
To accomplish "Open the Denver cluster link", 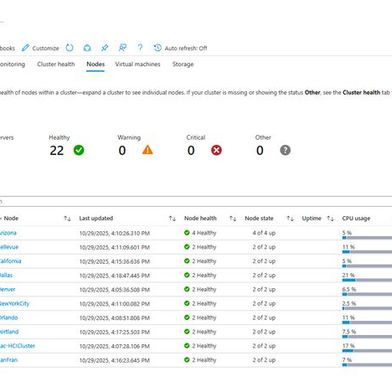I will [8, 289].
